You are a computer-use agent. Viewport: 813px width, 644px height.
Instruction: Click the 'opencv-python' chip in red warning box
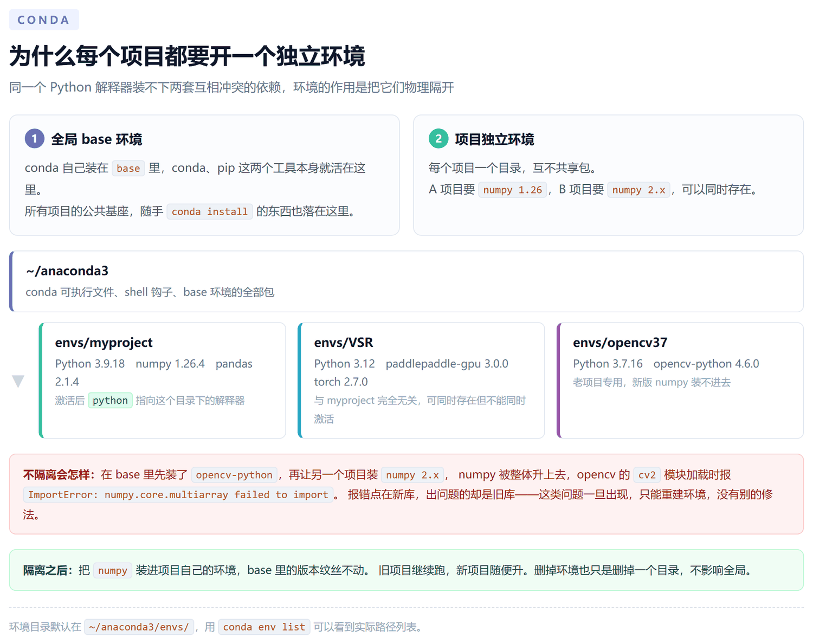tap(234, 475)
